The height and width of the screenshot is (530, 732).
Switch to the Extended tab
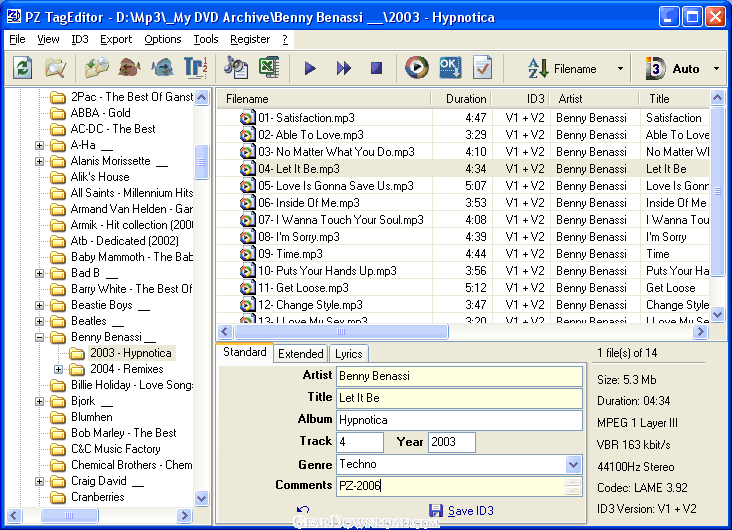pos(301,354)
